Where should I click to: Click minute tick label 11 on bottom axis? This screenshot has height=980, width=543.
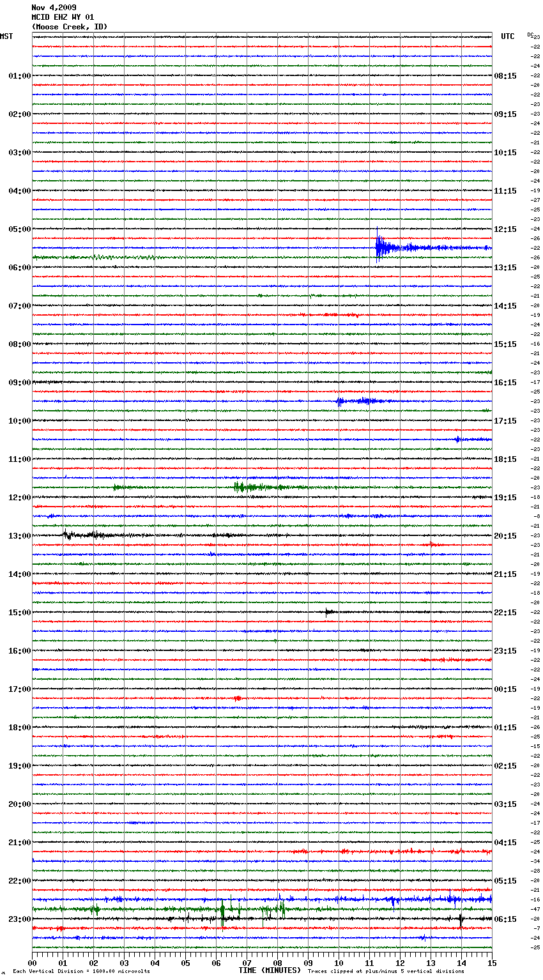[x=369, y=963]
